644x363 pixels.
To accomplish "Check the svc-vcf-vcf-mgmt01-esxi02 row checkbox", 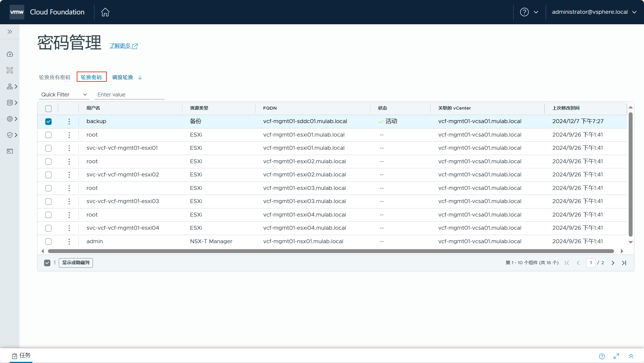I will click(48, 175).
